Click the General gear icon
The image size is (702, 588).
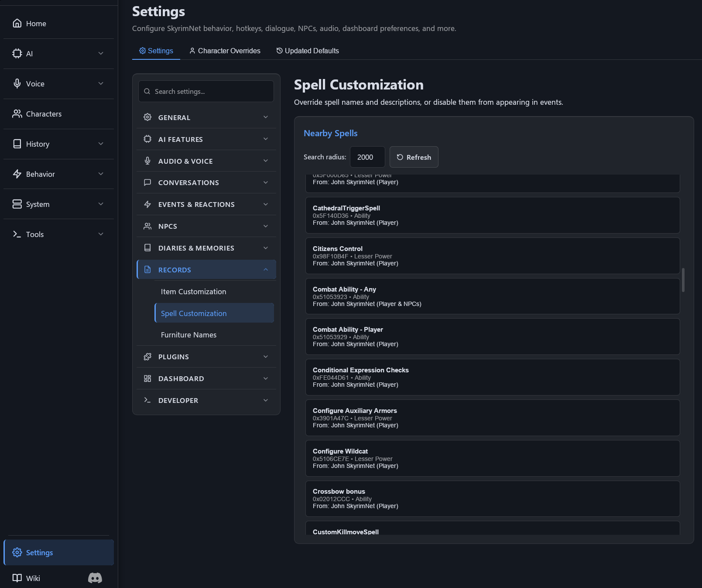(147, 117)
